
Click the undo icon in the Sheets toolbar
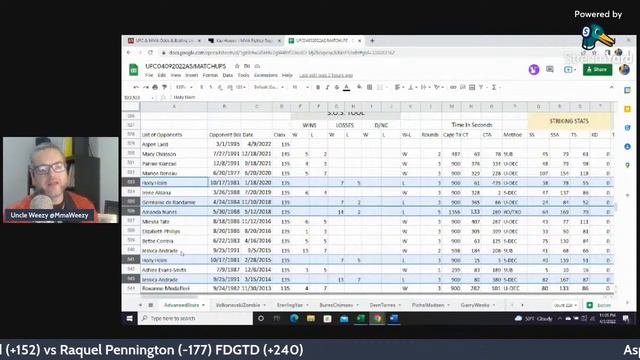click(x=136, y=87)
